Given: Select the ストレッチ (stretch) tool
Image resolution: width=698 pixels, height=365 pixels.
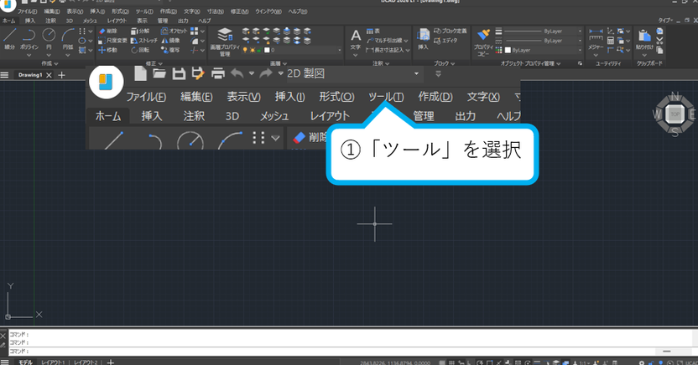Looking at the screenshot, I should pos(144,41).
